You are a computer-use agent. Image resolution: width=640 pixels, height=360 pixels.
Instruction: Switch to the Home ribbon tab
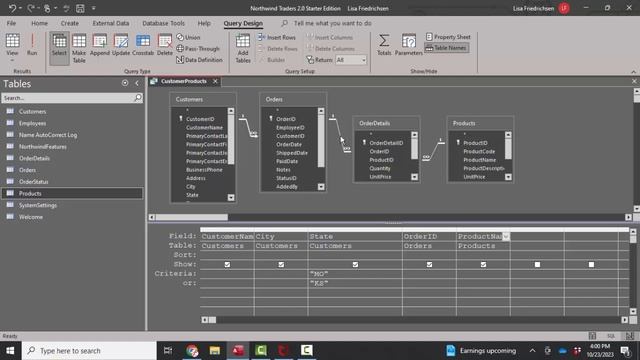click(x=39, y=23)
